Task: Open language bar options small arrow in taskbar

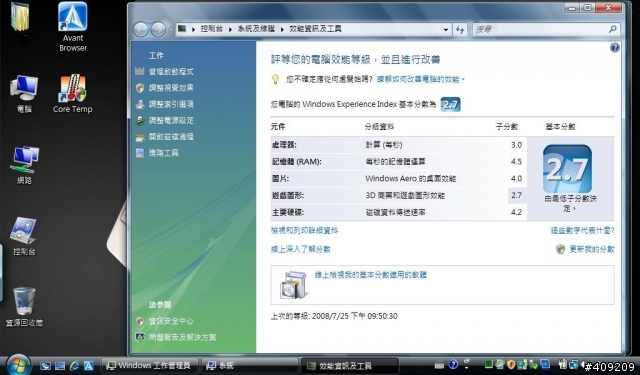Action: [467, 368]
